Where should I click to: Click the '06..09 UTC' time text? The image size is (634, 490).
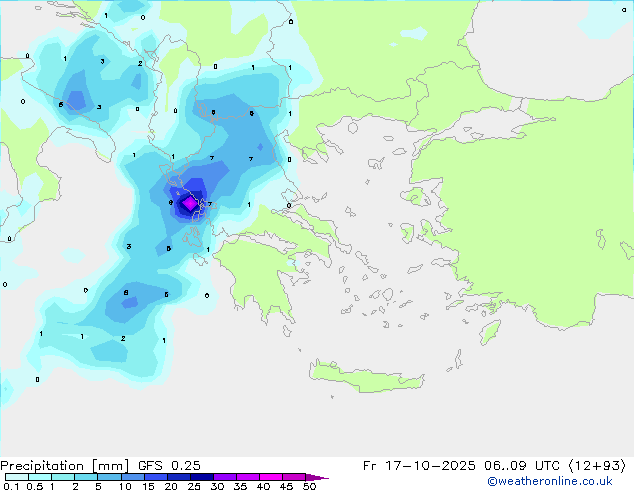point(522,466)
